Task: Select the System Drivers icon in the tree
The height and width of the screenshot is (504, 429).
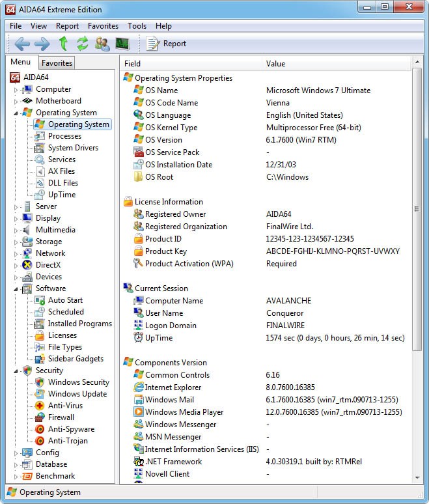Action: pyautogui.click(x=40, y=148)
